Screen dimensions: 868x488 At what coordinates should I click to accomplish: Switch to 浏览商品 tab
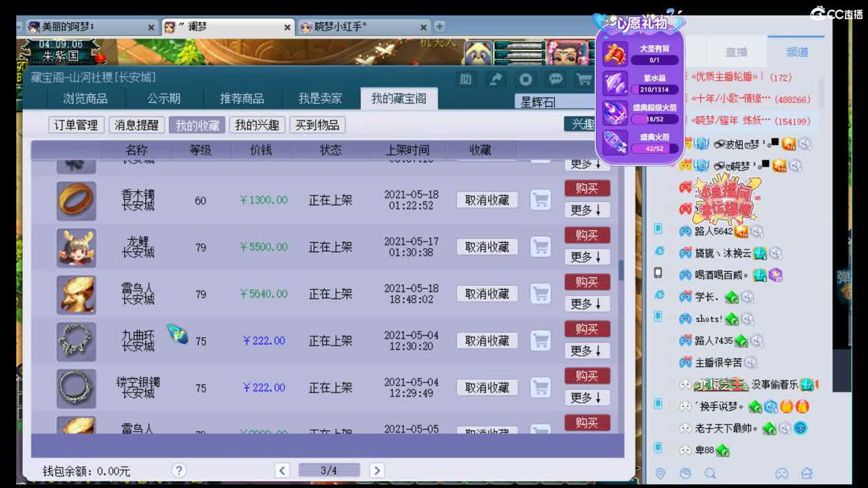tap(85, 98)
